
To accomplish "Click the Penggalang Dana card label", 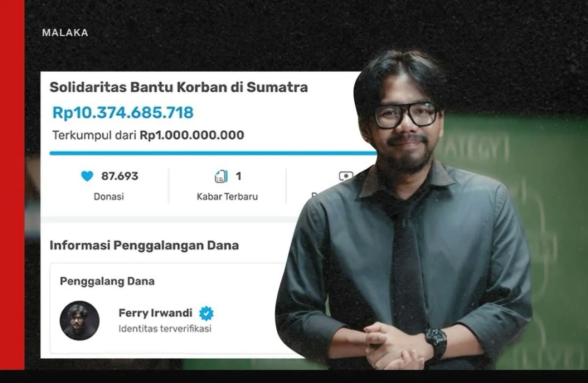I will (x=107, y=281).
